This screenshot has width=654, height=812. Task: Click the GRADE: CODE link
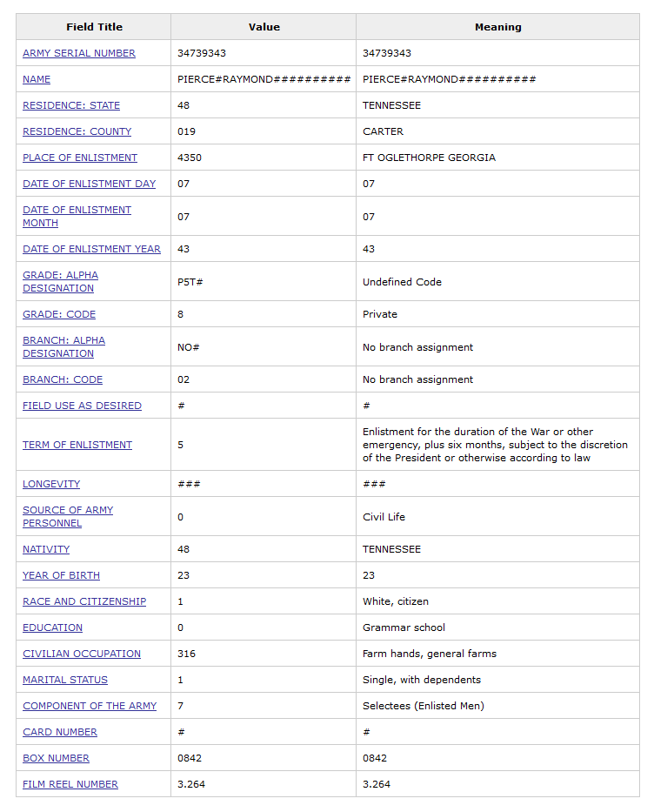tap(59, 314)
